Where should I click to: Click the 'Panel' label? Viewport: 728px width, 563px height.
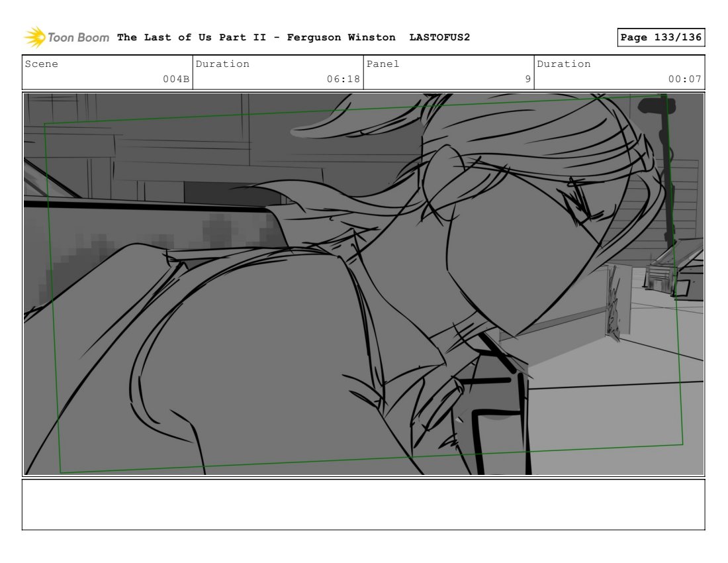tap(383, 64)
